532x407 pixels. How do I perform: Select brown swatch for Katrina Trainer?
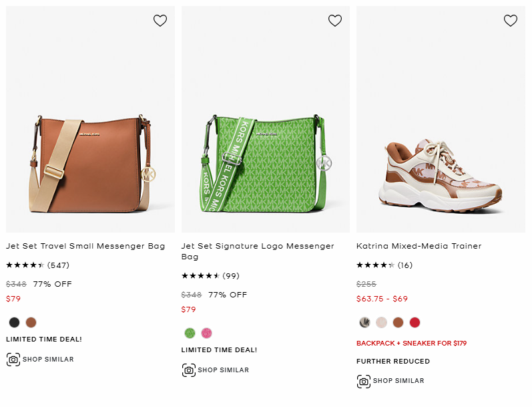[x=398, y=322]
